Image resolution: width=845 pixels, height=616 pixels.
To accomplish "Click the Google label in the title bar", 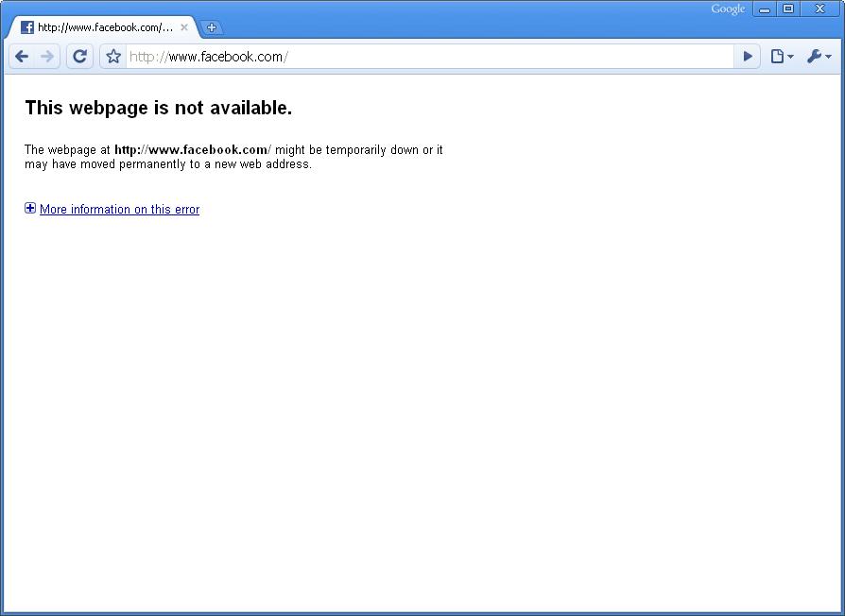I will pyautogui.click(x=728, y=9).
